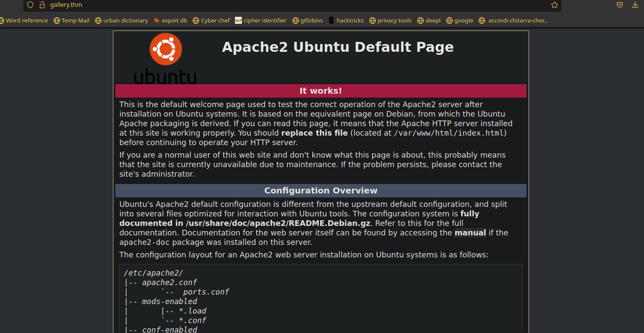The image size is (644, 333).
Task: Open the Temp Mail bookmark
Action: point(71,20)
